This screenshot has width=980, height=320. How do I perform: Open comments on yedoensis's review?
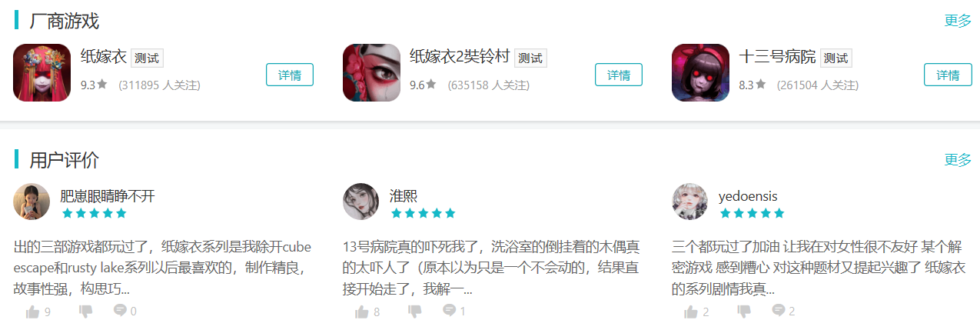779,311
